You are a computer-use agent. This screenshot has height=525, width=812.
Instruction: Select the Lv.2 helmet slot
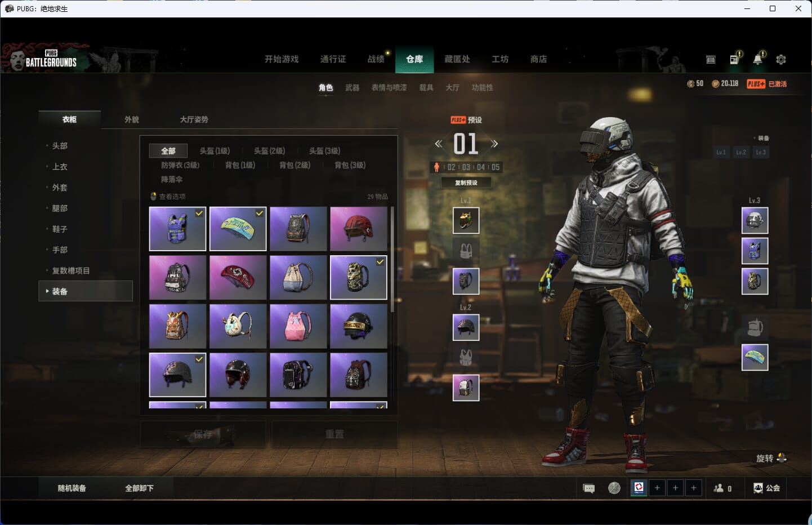[466, 327]
